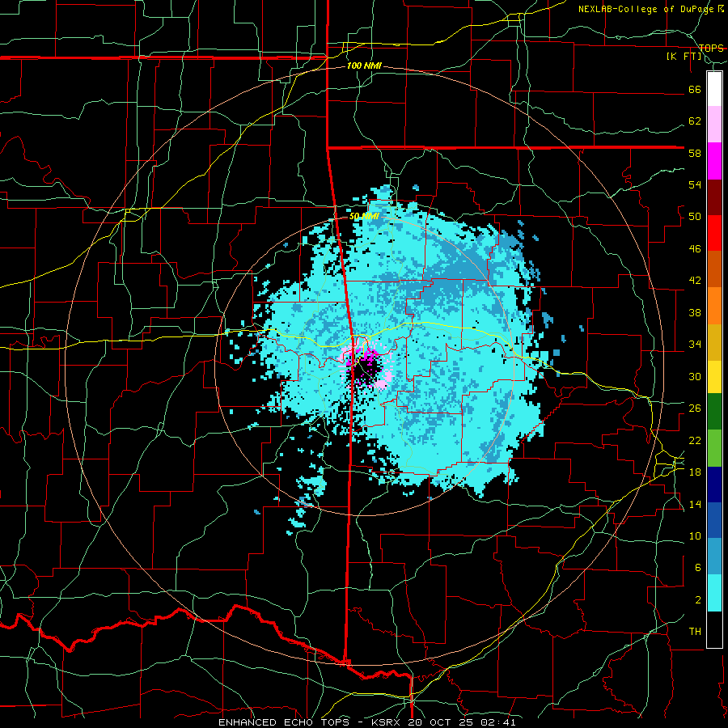Screen dimensions: 728x728
Task: Click the legend value 30
Action: pyautogui.click(x=695, y=376)
